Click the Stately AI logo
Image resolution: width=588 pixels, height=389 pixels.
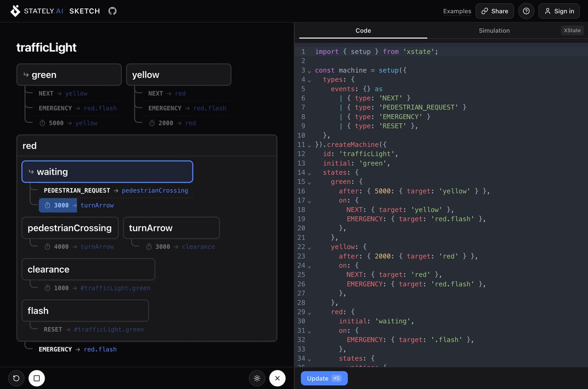pos(37,11)
